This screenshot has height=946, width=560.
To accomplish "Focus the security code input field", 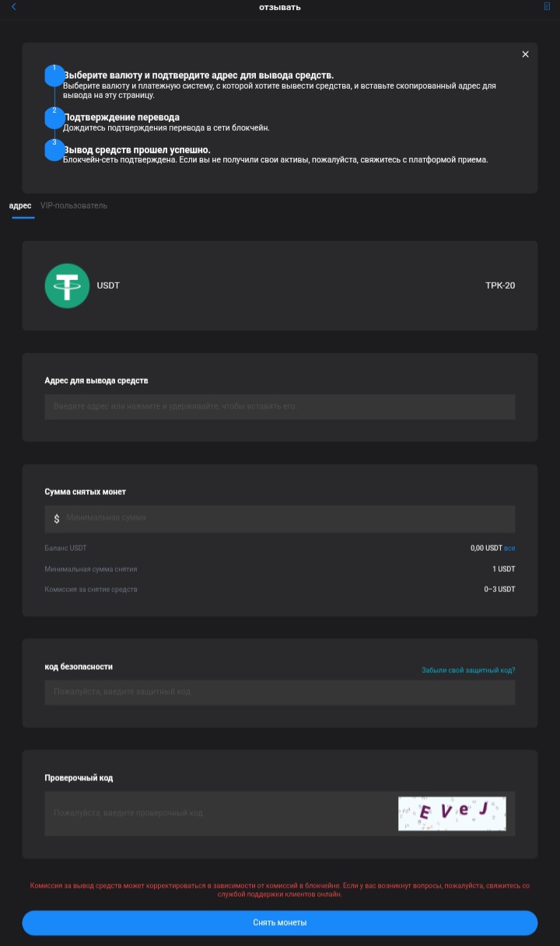I will [x=280, y=692].
